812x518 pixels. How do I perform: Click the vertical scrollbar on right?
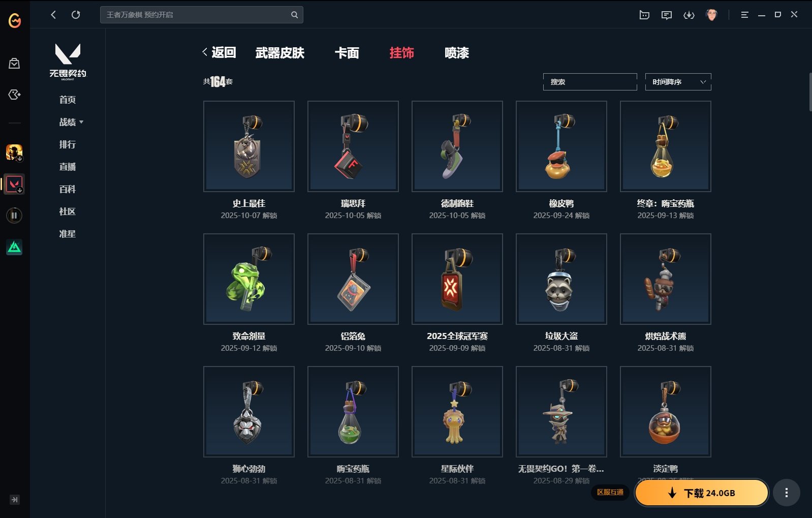point(810,92)
